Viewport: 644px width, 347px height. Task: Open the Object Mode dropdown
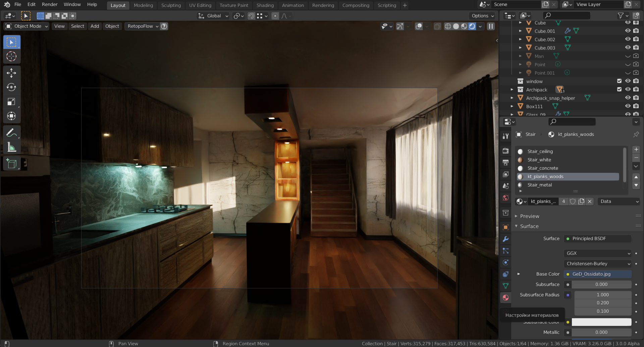coord(27,26)
